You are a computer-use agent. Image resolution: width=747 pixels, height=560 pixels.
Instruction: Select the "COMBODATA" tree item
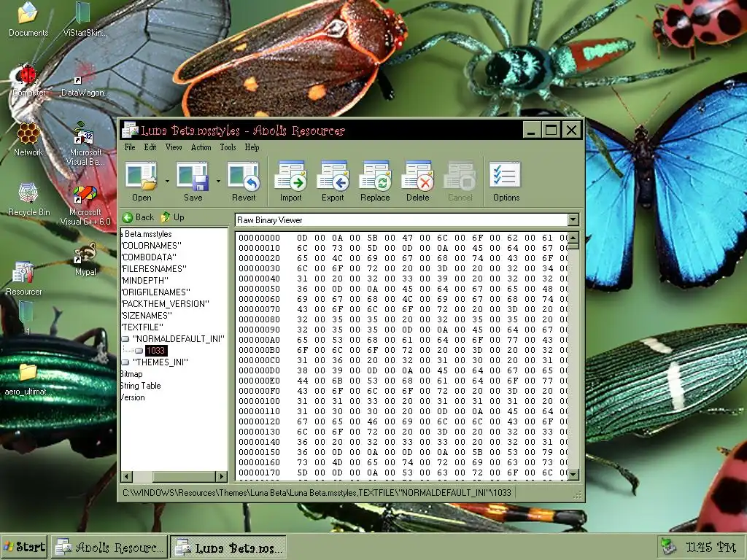click(149, 257)
